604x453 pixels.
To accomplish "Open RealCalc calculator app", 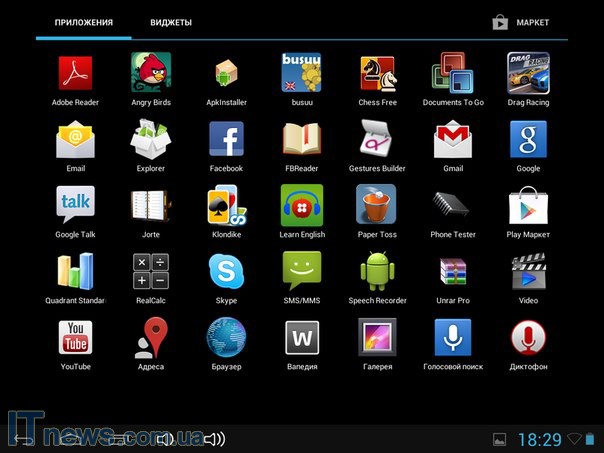I will (151, 271).
